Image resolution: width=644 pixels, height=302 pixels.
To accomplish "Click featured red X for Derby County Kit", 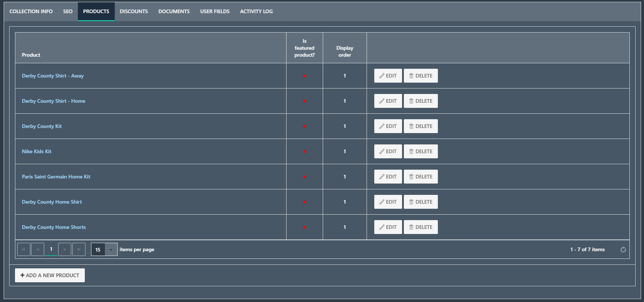I will click(x=304, y=127).
